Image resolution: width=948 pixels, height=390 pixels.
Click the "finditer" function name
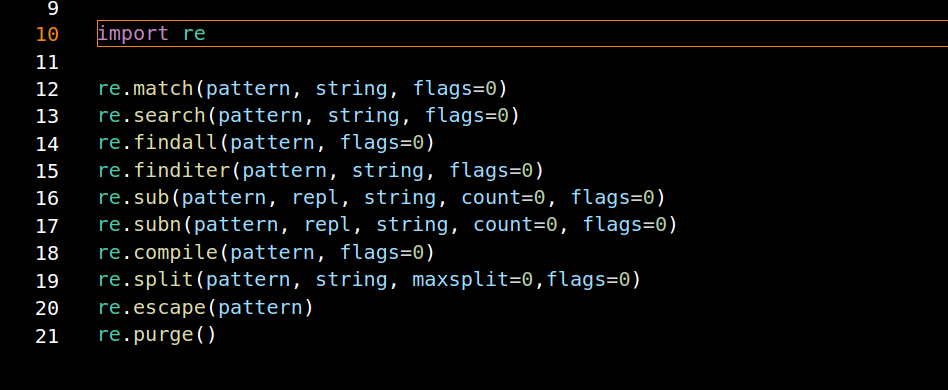(181, 170)
